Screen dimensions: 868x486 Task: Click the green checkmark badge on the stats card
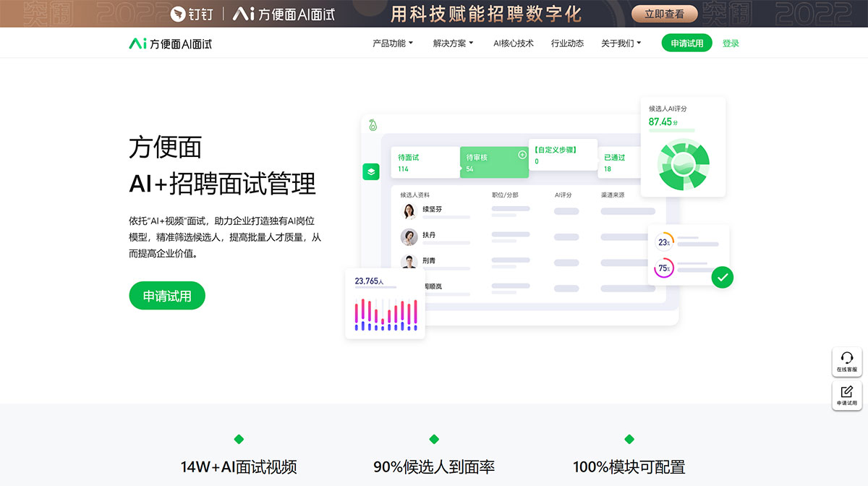tap(722, 277)
